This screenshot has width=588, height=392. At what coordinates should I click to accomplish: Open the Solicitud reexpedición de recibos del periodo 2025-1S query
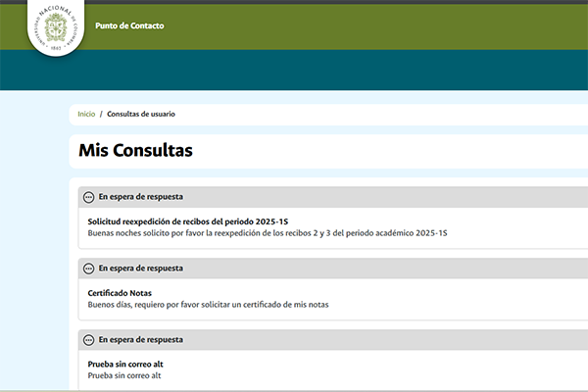188,221
